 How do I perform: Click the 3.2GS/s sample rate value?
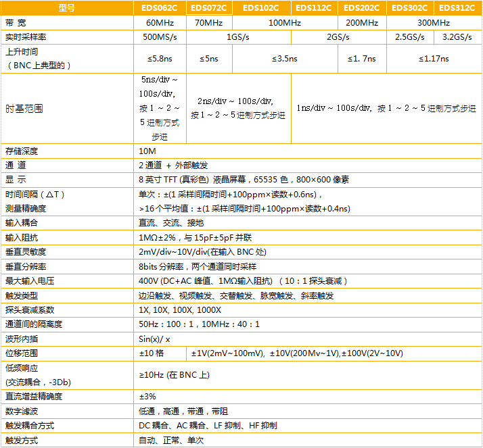pos(457,36)
